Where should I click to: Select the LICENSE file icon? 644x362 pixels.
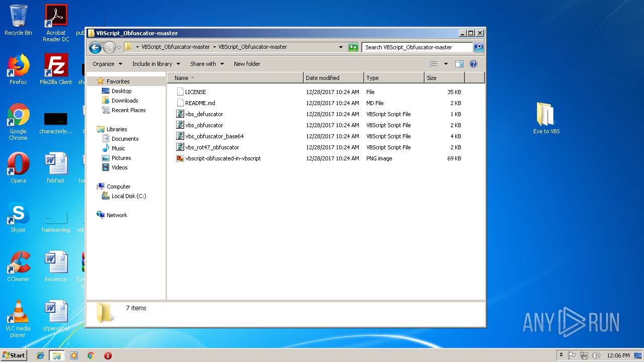[180, 92]
